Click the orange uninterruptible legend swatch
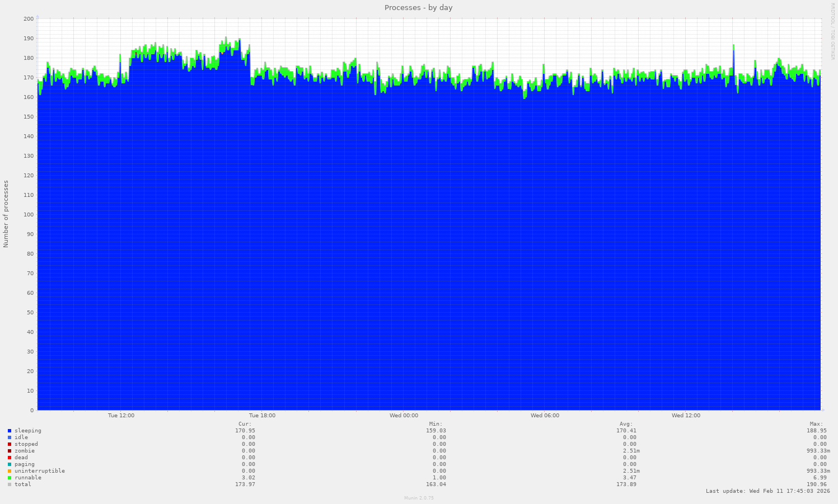The image size is (838, 504). [x=10, y=471]
